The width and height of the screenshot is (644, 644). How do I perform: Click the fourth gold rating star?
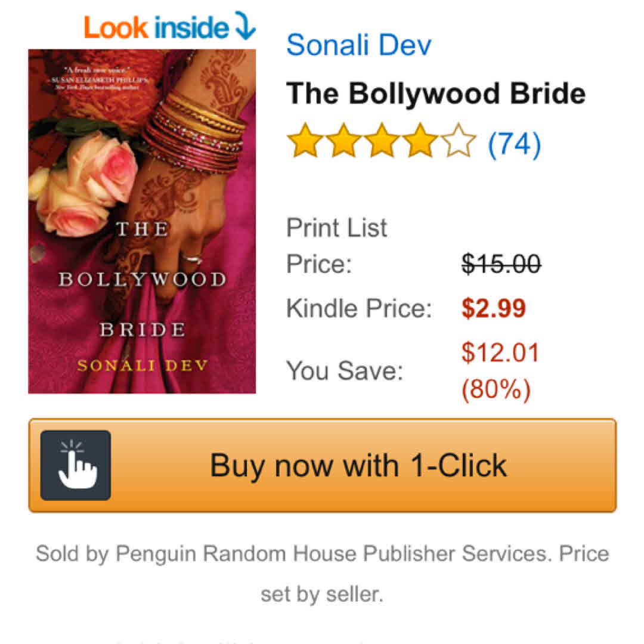click(x=420, y=141)
